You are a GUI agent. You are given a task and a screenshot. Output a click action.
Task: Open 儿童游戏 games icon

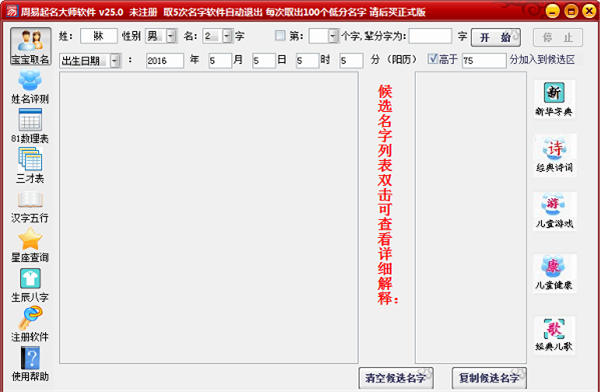click(554, 211)
